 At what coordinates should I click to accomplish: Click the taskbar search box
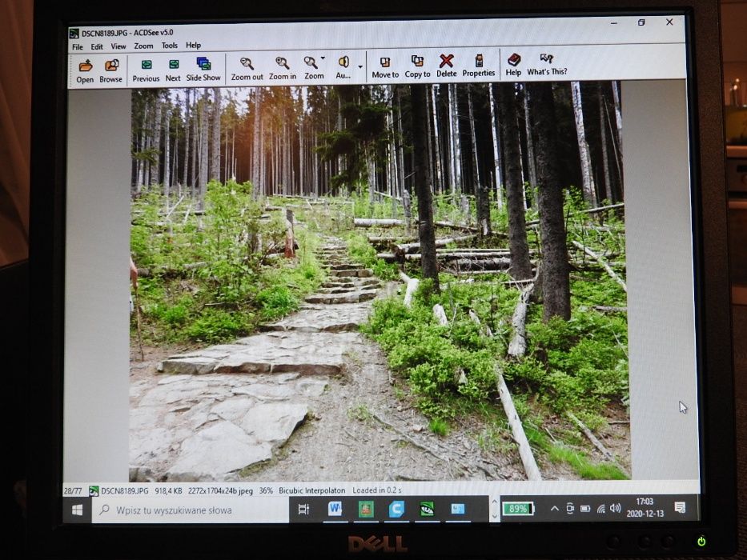click(x=190, y=510)
